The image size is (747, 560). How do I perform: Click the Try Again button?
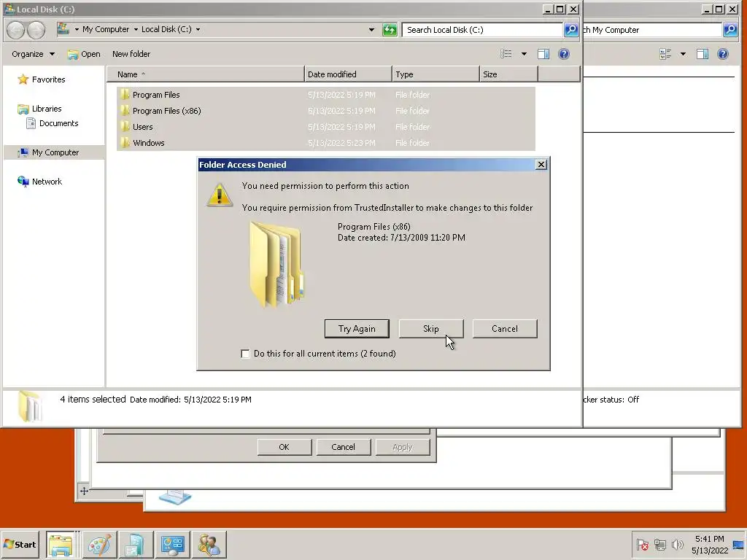(357, 329)
